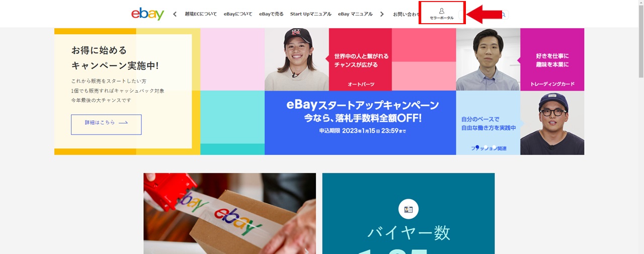This screenshot has width=644, height=254.
Task: Open eBayについて menu item
Action: [238, 14]
